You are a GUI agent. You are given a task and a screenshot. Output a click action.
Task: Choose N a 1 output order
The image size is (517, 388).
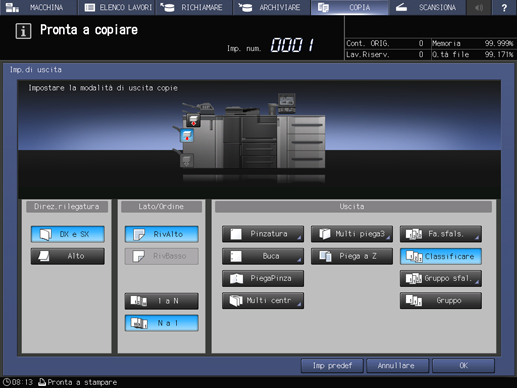[x=162, y=323]
